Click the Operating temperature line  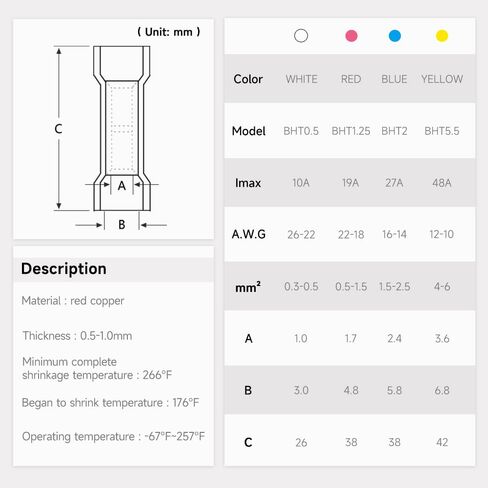[113, 436]
